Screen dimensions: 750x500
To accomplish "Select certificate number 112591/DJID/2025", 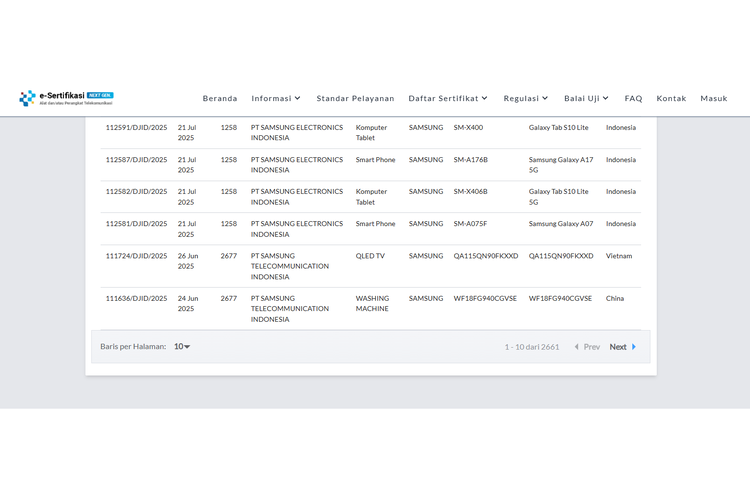I will (136, 127).
